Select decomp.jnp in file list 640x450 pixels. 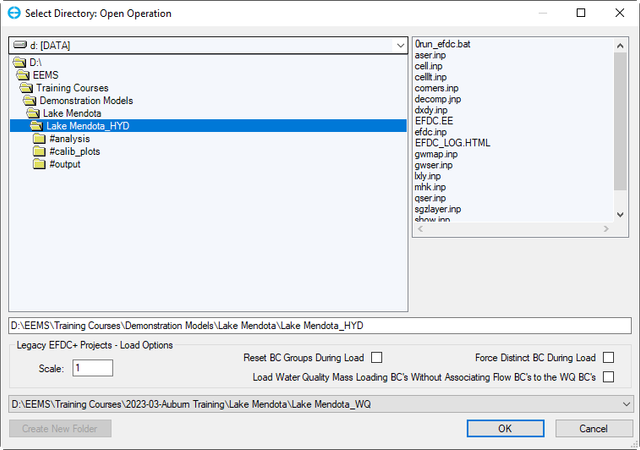click(x=438, y=99)
